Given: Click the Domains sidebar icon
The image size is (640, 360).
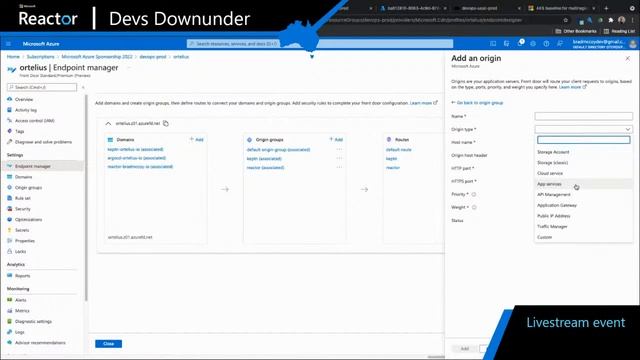Looking at the screenshot, I should tap(9, 177).
